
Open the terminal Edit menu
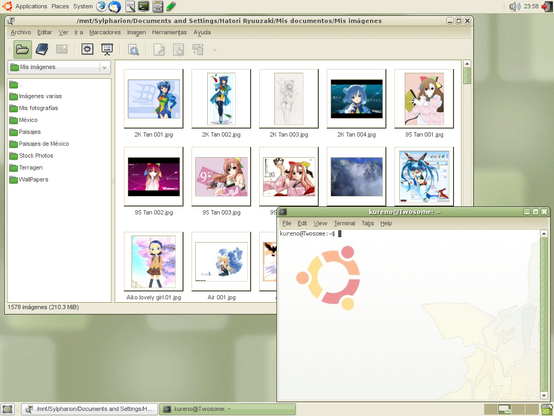(x=302, y=223)
